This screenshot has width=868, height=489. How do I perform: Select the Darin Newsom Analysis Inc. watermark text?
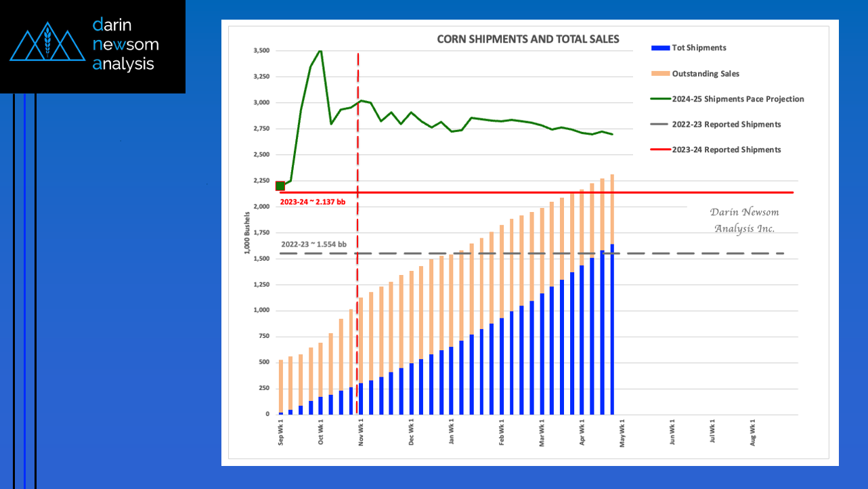pos(744,220)
